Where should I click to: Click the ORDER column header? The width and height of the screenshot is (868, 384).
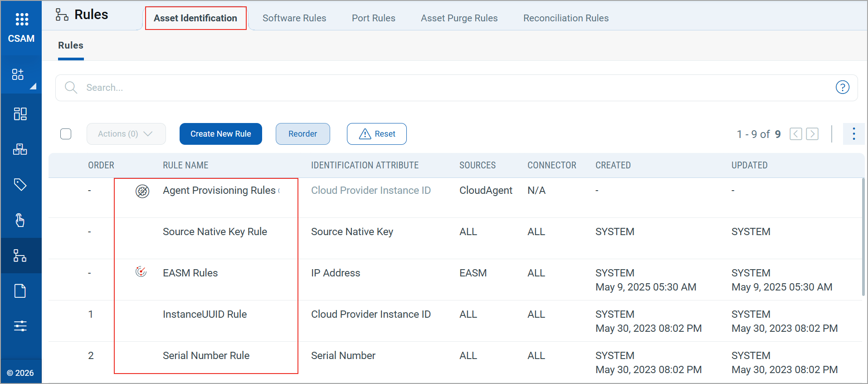click(x=101, y=165)
